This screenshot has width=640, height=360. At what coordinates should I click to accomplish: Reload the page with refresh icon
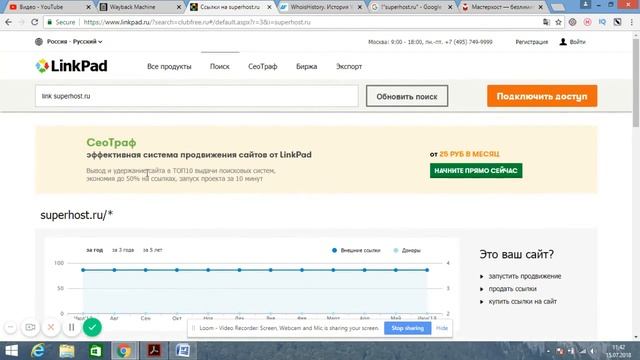[x=35, y=22]
